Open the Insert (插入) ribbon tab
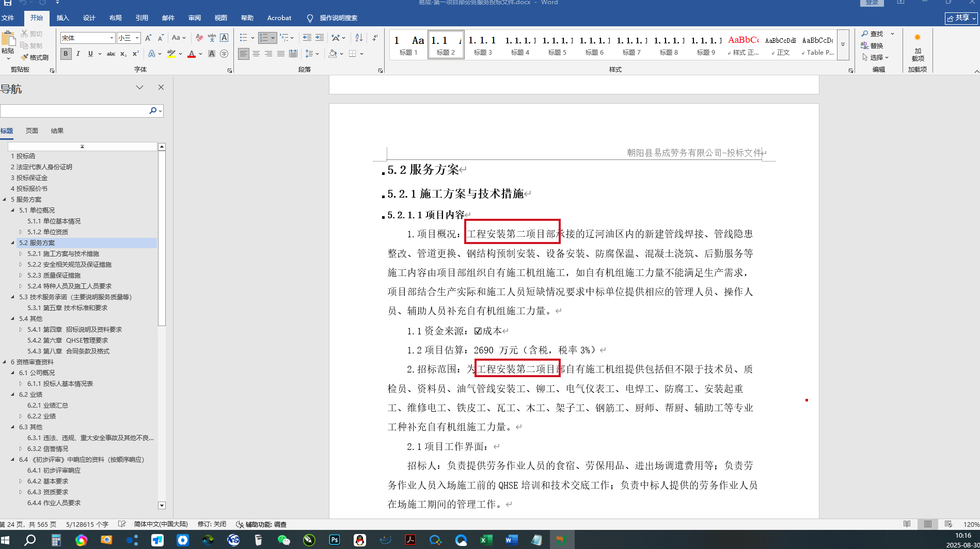Screen dimensions: 980x549 (x=62, y=18)
